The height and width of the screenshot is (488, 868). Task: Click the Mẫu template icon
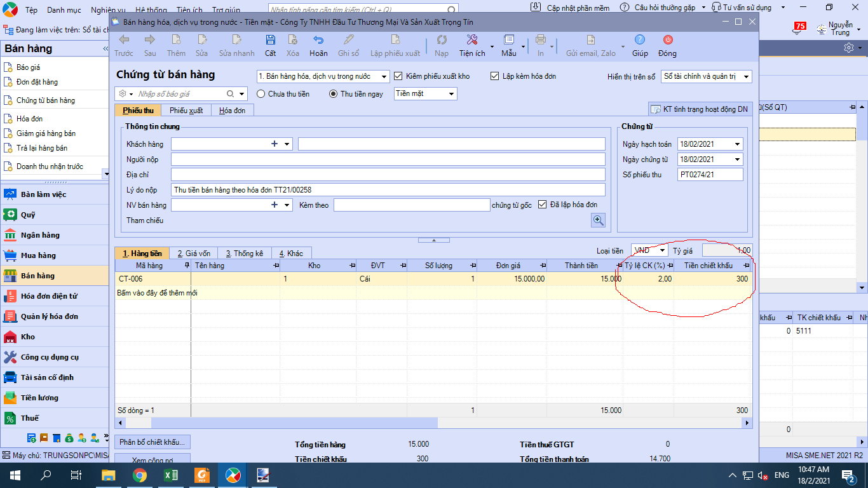(508, 39)
